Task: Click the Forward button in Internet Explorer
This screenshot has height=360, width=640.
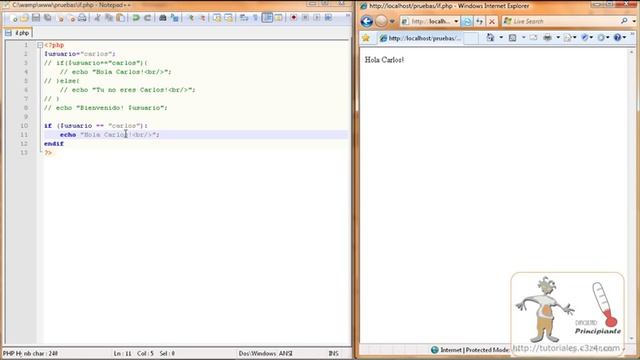Action: [381, 21]
